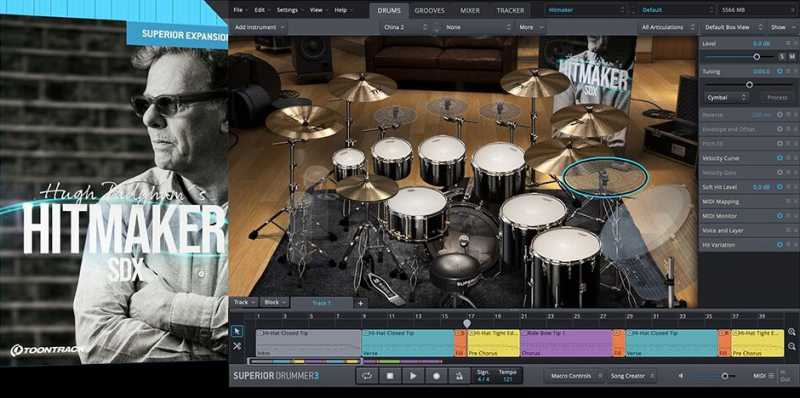Start playback with the Play button

point(413,376)
